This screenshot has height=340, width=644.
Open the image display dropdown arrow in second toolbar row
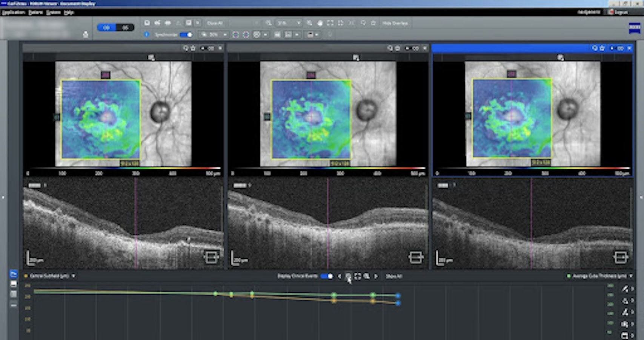click(x=297, y=34)
